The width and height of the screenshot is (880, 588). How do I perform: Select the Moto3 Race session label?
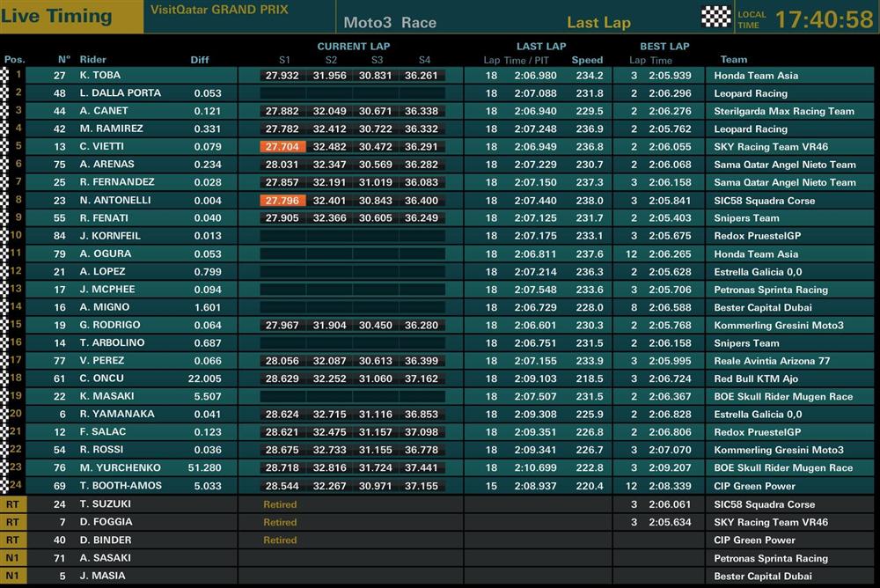tap(390, 23)
